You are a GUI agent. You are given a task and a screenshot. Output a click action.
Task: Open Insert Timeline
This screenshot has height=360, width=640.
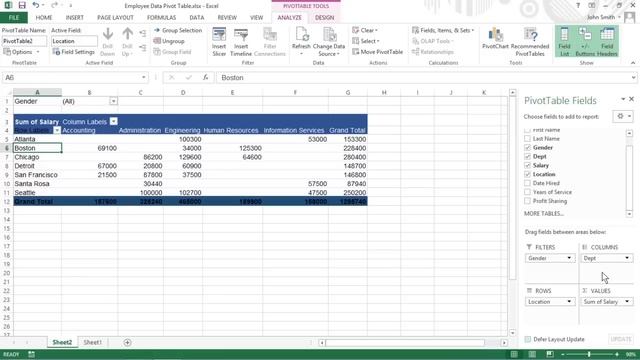click(x=241, y=42)
